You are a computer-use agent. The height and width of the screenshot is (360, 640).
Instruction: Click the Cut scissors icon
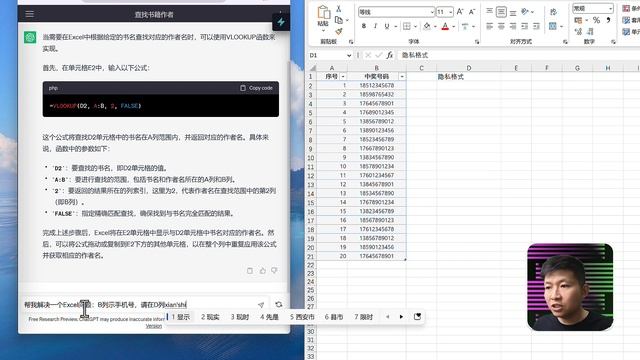pyautogui.click(x=338, y=8)
